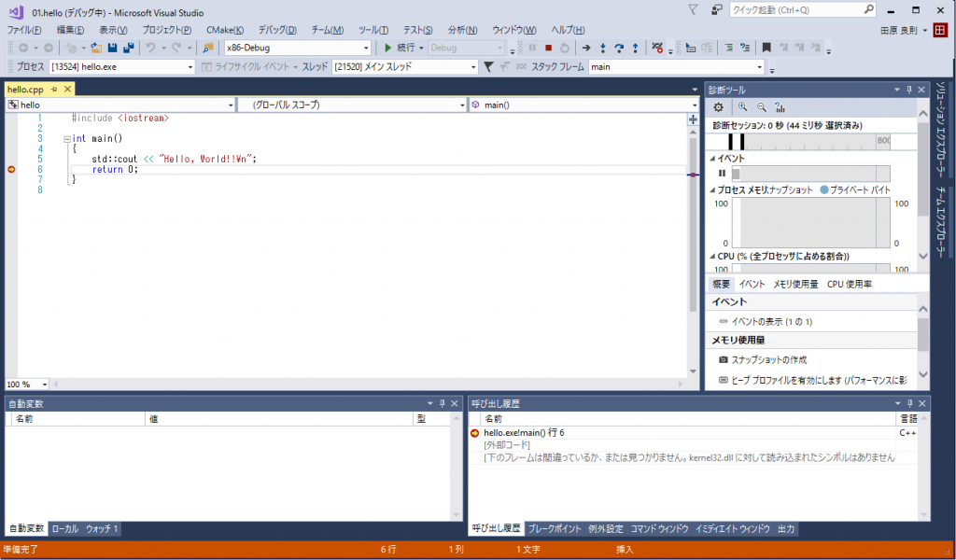Click the Stop Debugging red square icon
The height and width of the screenshot is (560, 956).
click(x=548, y=48)
